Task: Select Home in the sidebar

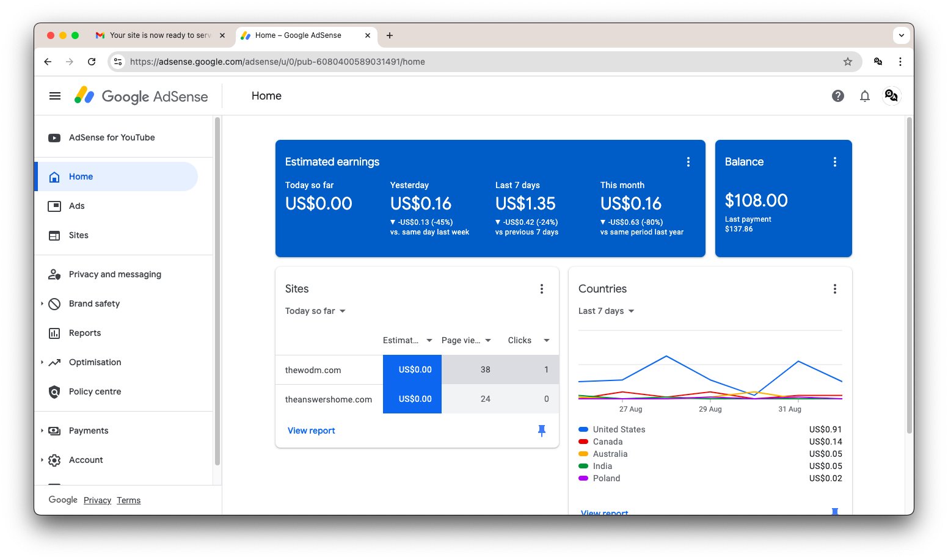Action: pos(117,177)
